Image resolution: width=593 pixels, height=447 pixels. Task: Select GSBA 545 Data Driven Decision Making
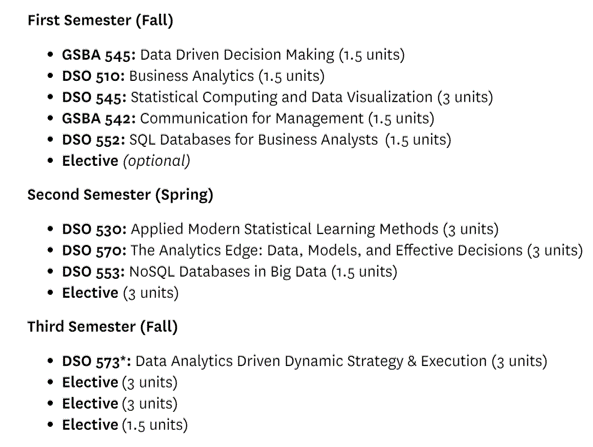(233, 55)
